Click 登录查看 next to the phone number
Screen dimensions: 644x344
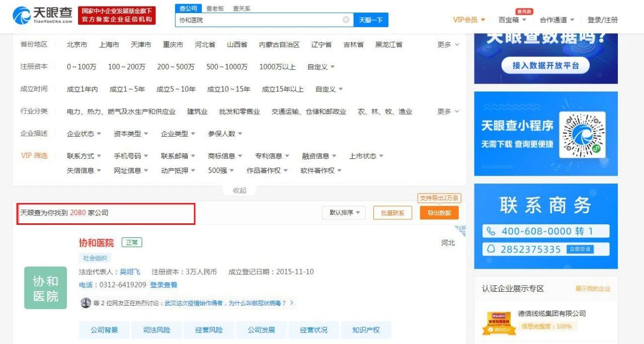coord(164,285)
